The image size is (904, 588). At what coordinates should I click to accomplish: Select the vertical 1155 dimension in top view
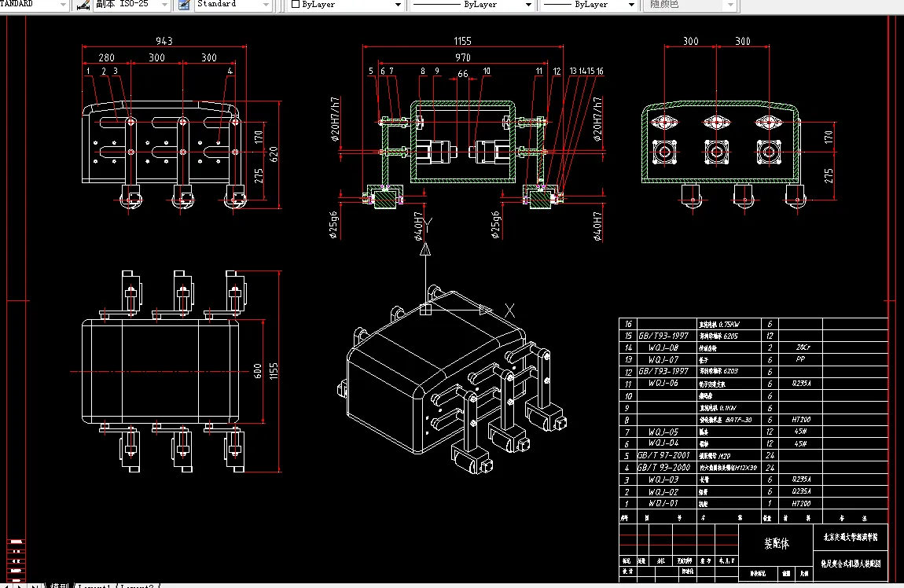(274, 371)
